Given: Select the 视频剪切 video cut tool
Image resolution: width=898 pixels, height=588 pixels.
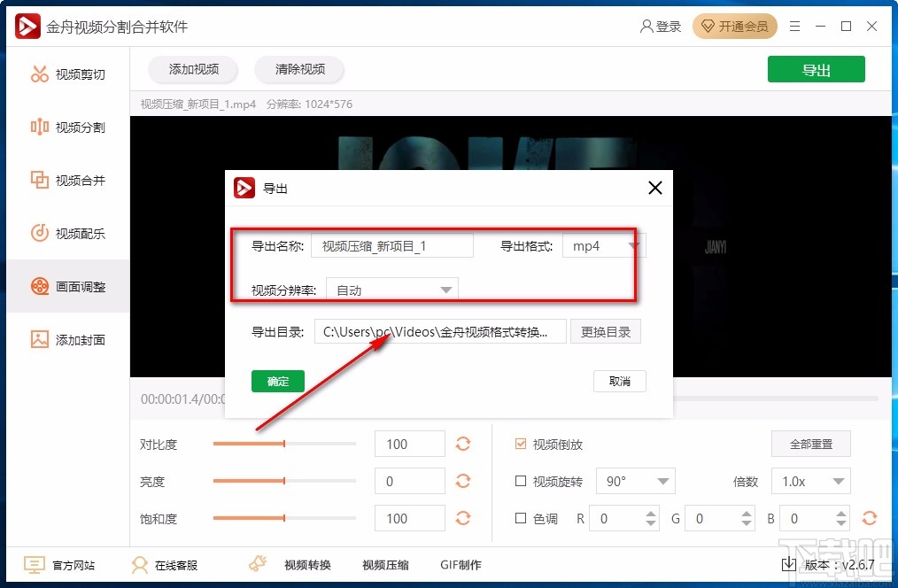Looking at the screenshot, I should tap(66, 74).
